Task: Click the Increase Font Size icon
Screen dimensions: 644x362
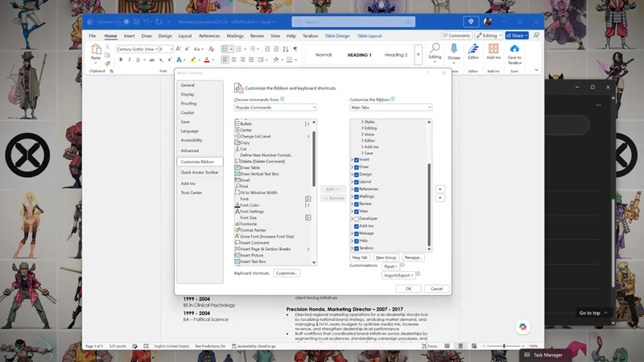Action: click(x=178, y=49)
